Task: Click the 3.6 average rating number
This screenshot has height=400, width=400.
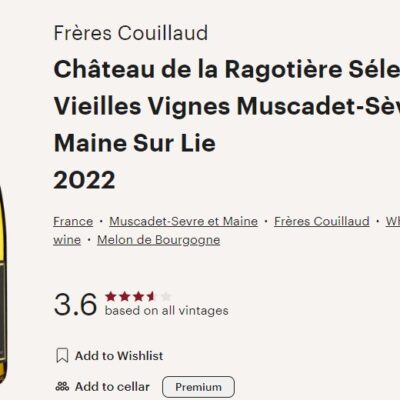Action: coord(75,304)
